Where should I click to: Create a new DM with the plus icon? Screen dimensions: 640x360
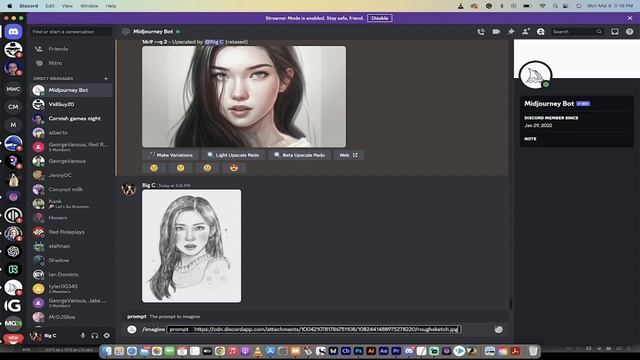click(x=106, y=78)
